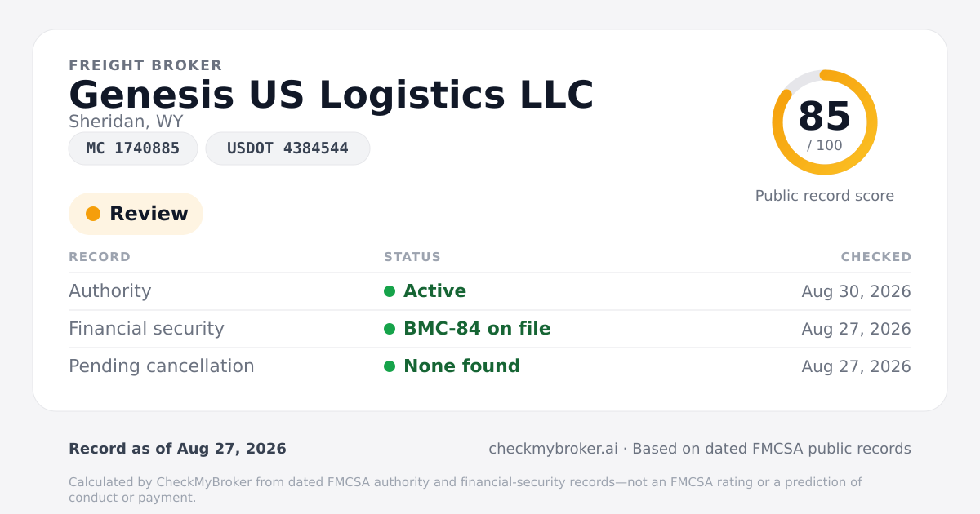Screen dimensions: 980x514
Task: Select the USDOT 4384544 badge
Action: click(287, 148)
